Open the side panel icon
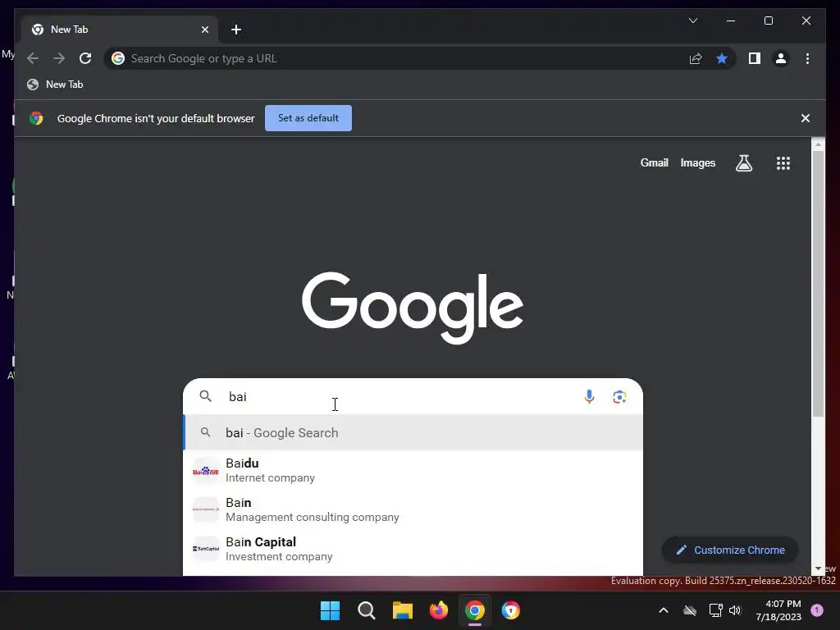Viewport: 840px width, 630px height. pos(755,58)
